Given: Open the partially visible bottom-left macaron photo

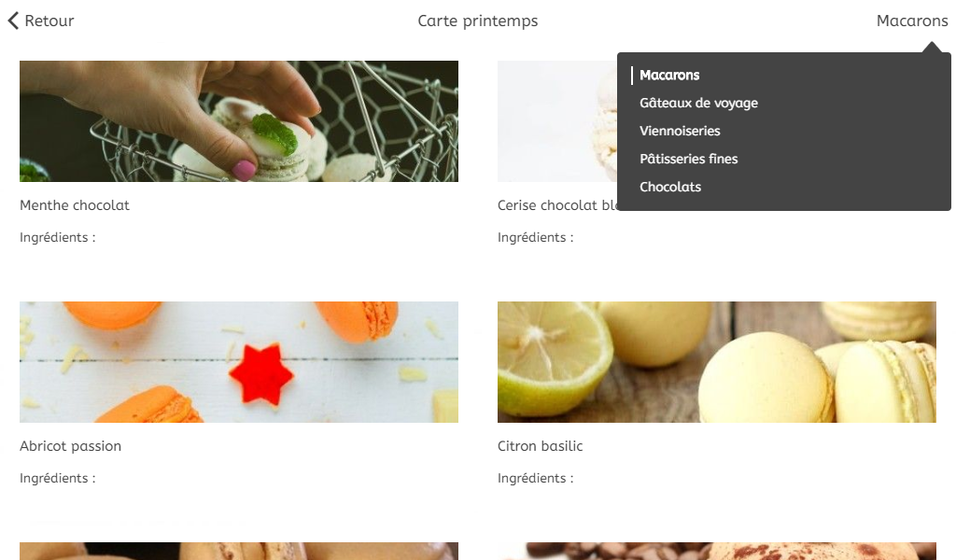Looking at the screenshot, I should click(x=239, y=551).
